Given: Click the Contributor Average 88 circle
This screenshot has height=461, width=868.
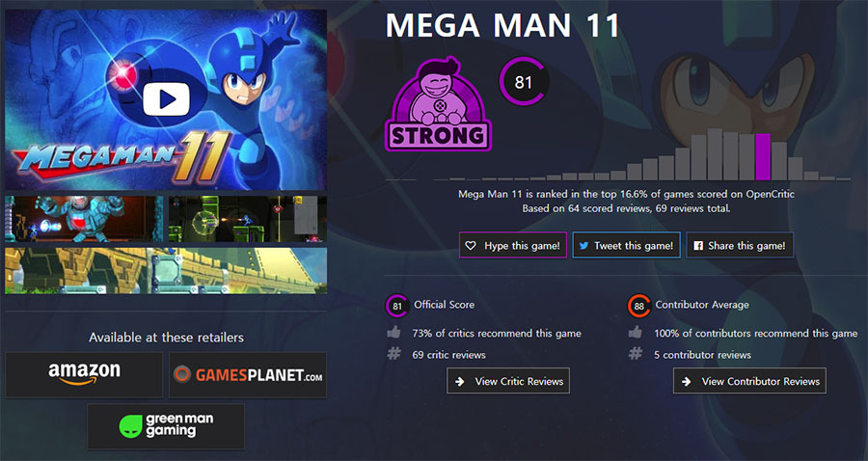Looking at the screenshot, I should [x=638, y=306].
